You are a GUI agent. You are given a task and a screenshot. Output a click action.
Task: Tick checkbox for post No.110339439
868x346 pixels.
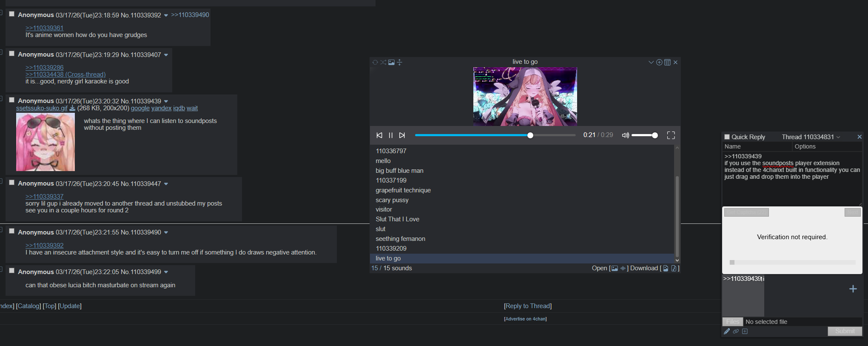click(x=12, y=100)
